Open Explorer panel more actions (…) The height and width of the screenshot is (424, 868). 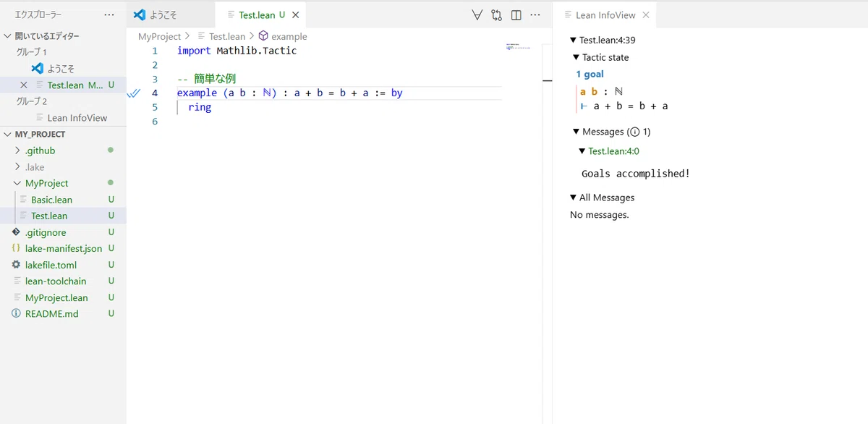(109, 14)
